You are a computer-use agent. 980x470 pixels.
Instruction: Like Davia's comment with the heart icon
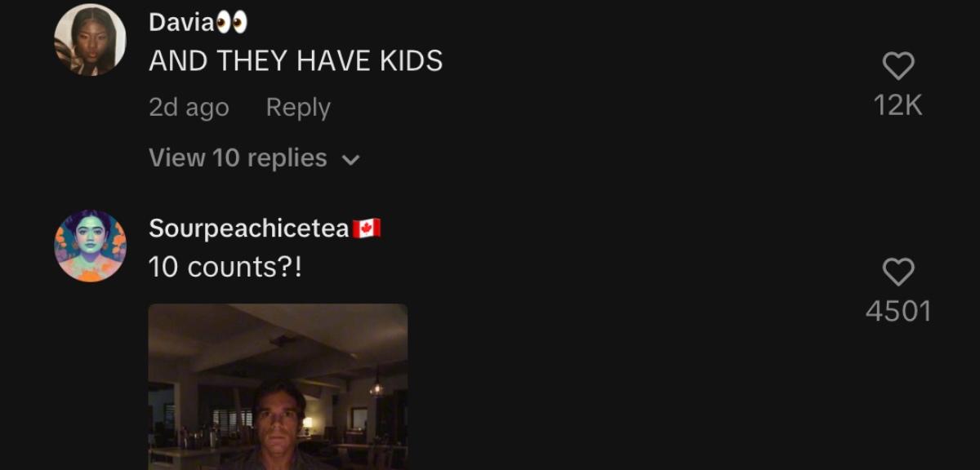point(898,66)
